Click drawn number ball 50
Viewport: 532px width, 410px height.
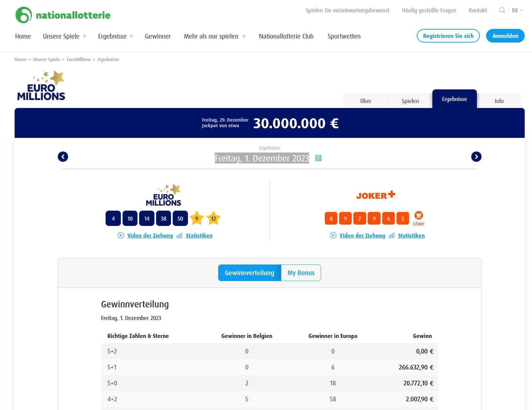180,218
